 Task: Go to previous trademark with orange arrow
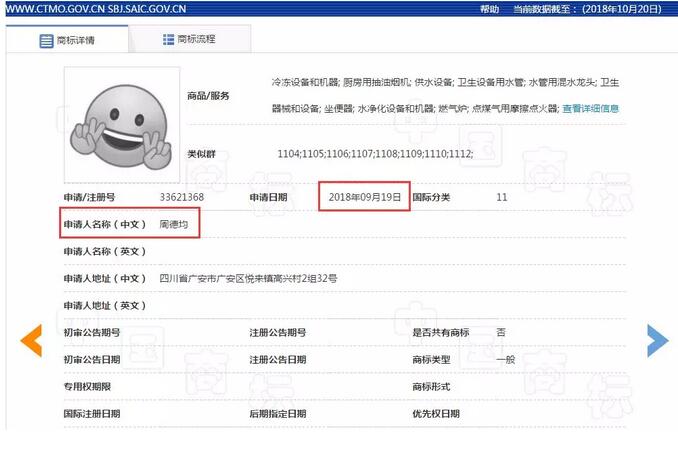31,340
